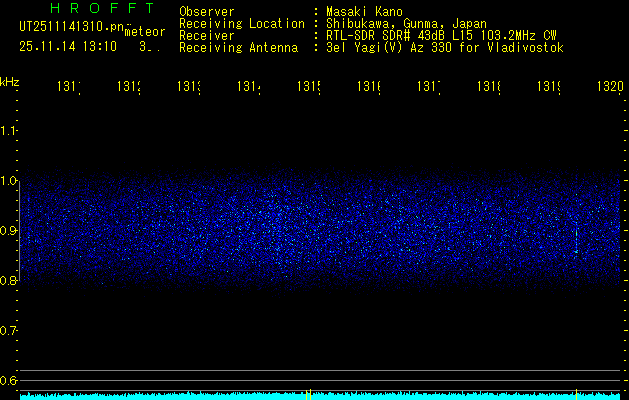This screenshot has width=629, height=400.
Task: Select location text Shibukawa, Gunma, Japan
Action: (406, 24)
